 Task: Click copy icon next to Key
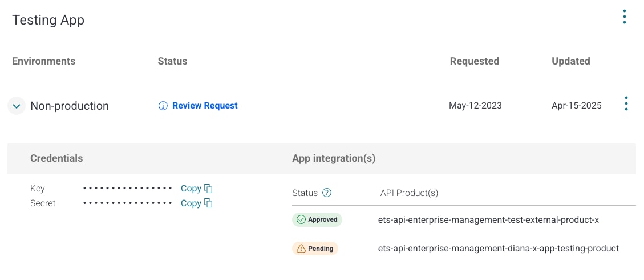point(209,189)
